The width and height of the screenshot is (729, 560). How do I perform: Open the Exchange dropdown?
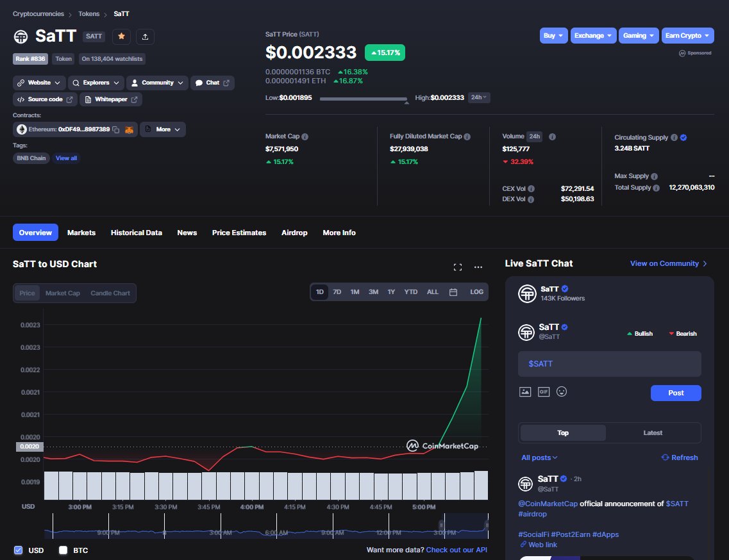[x=593, y=36]
